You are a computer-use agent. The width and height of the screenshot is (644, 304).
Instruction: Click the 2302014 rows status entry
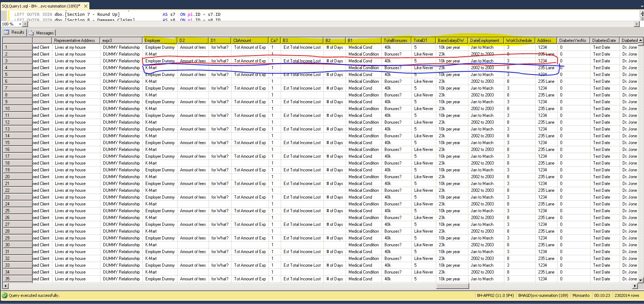click(627, 295)
